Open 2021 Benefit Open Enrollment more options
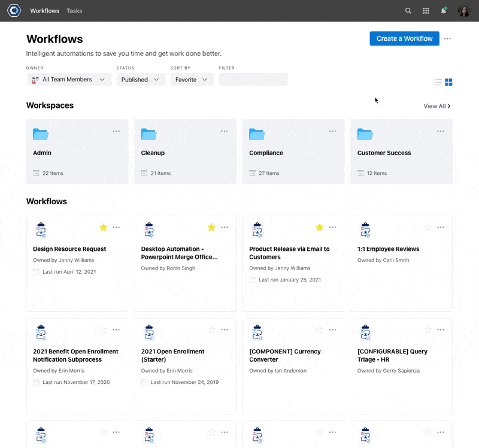The width and height of the screenshot is (479, 448). tap(116, 330)
